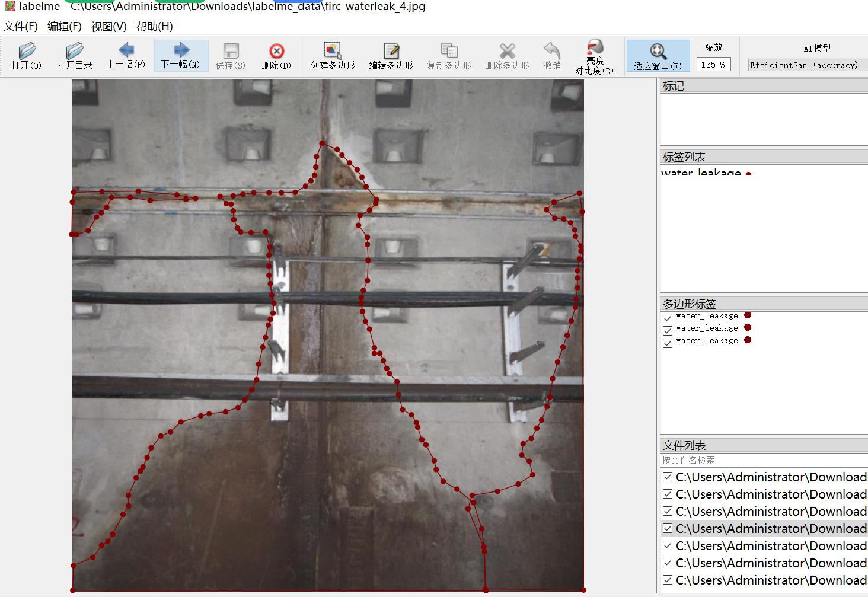Toggle second water_leakage polygon checkbox

(x=668, y=331)
